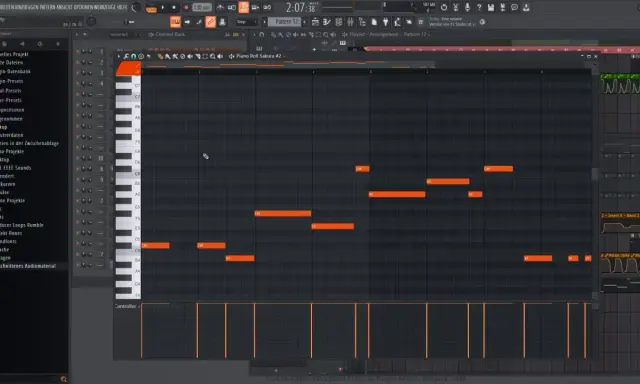This screenshot has height=384, width=640.
Task: Open the audio editor scissors icon
Action: 456,7
